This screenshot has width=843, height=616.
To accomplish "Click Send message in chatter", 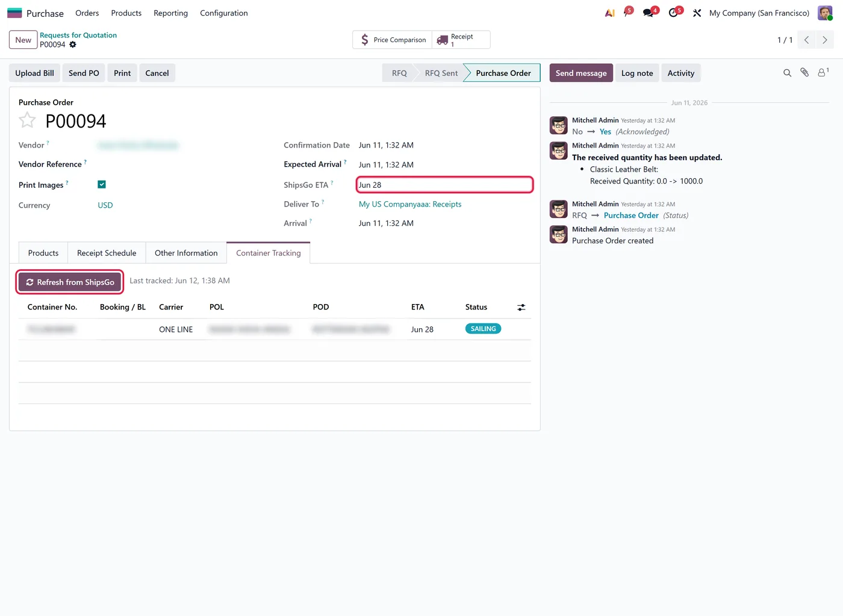I will [x=581, y=73].
